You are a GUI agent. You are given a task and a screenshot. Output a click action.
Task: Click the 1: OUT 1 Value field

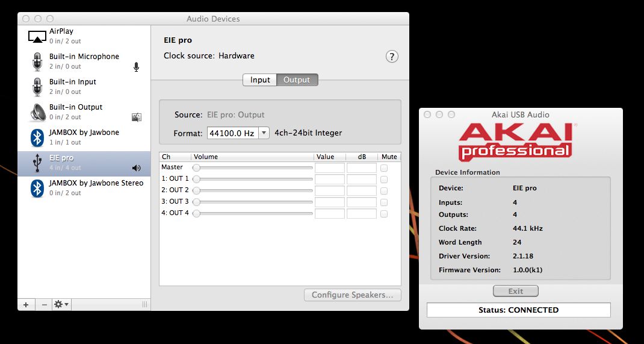tap(330, 179)
